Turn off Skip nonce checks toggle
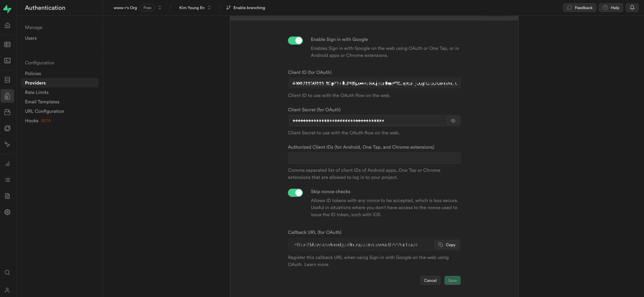This screenshot has width=644, height=297. coord(295,193)
